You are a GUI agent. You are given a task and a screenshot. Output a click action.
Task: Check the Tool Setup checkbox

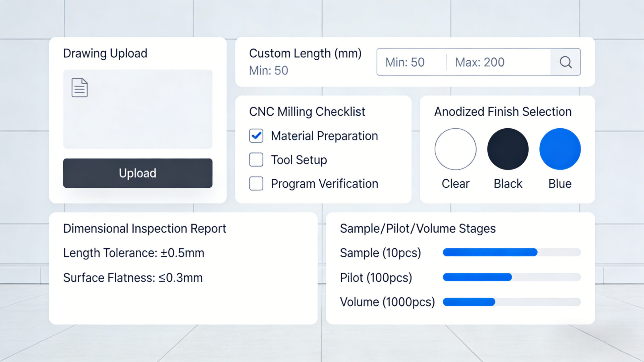(256, 160)
